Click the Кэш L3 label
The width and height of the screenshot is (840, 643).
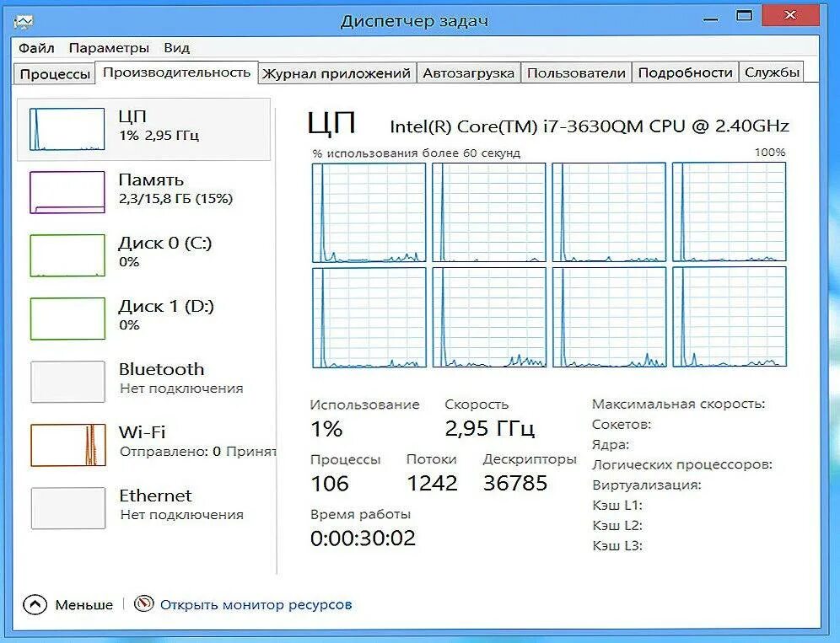(617, 546)
